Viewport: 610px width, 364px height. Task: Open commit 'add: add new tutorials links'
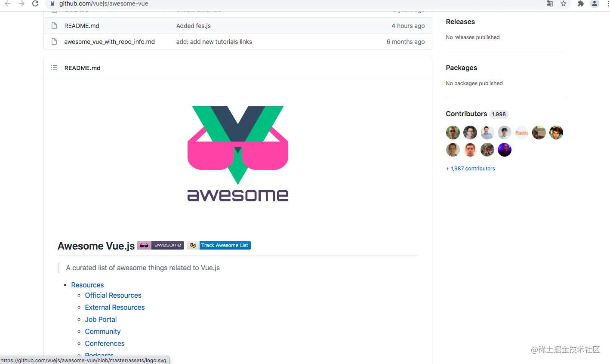[214, 42]
